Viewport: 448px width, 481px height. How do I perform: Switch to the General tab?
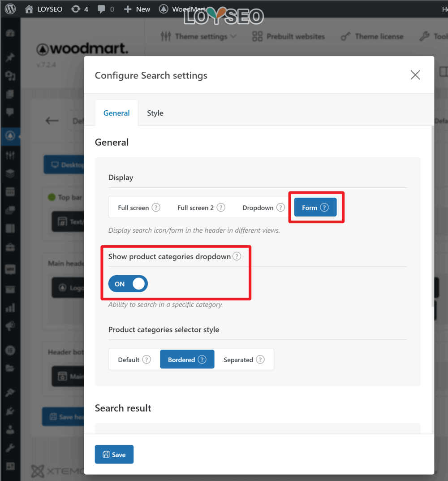pyautogui.click(x=116, y=113)
